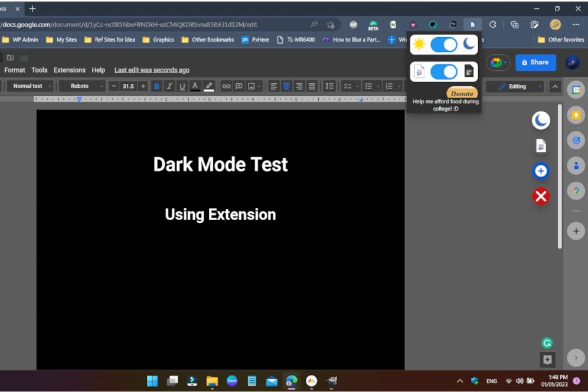Apply center text alignment

(x=286, y=86)
